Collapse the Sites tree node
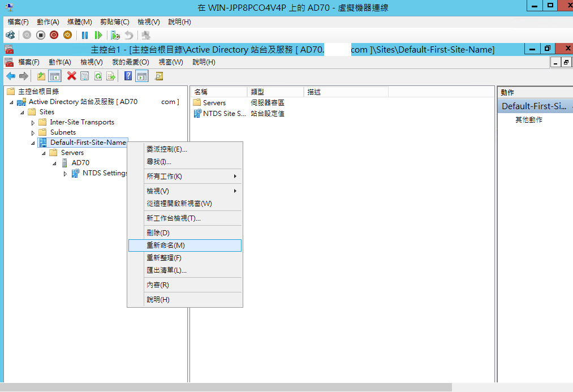This screenshot has width=573, height=392. (x=22, y=113)
